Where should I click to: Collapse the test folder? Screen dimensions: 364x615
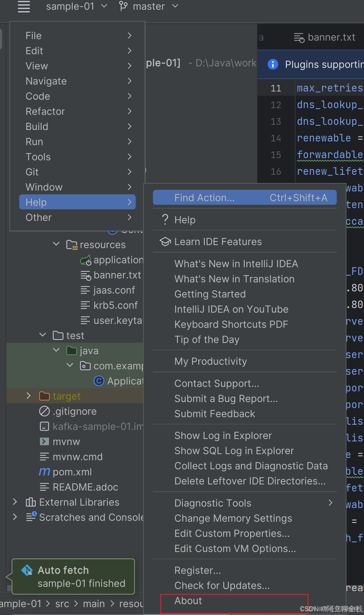(x=43, y=335)
